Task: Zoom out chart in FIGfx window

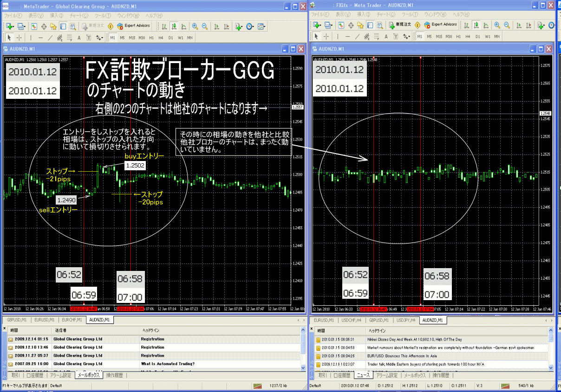Action: [507, 26]
